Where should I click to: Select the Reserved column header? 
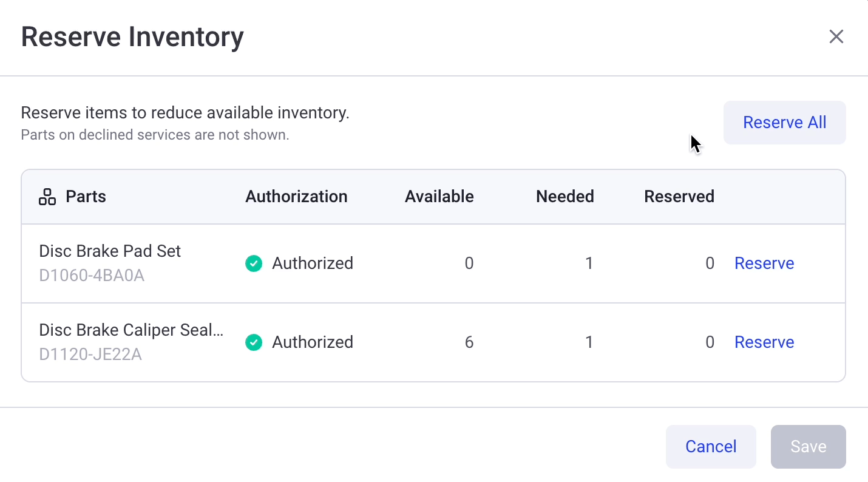coord(679,196)
